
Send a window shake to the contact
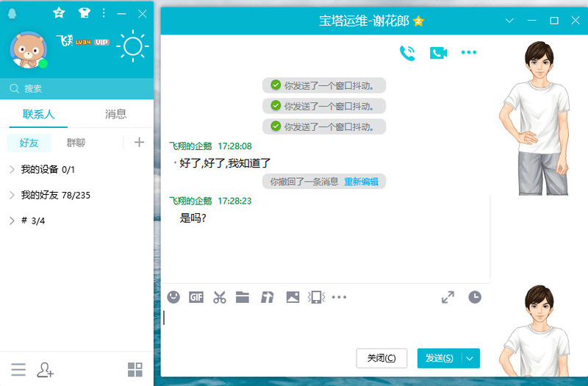click(x=316, y=297)
